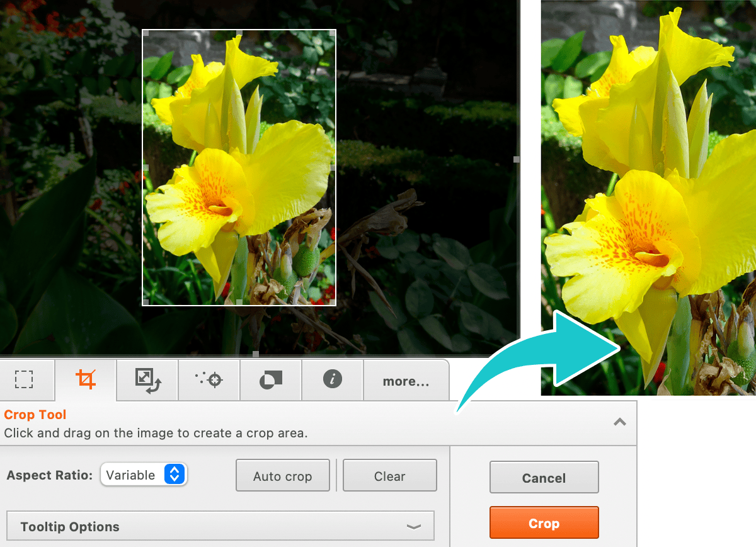
Task: Expand the Tooltip Options section
Action: pyautogui.click(x=220, y=527)
